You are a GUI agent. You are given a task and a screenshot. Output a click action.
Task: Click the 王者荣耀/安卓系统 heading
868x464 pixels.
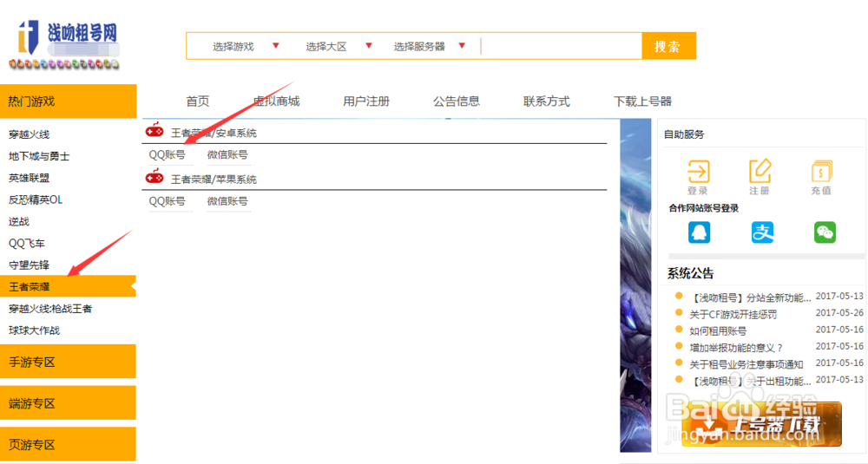[x=214, y=133]
